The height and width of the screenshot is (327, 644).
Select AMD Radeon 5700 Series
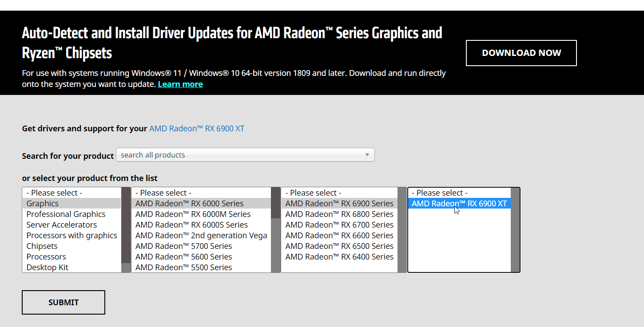[184, 246]
